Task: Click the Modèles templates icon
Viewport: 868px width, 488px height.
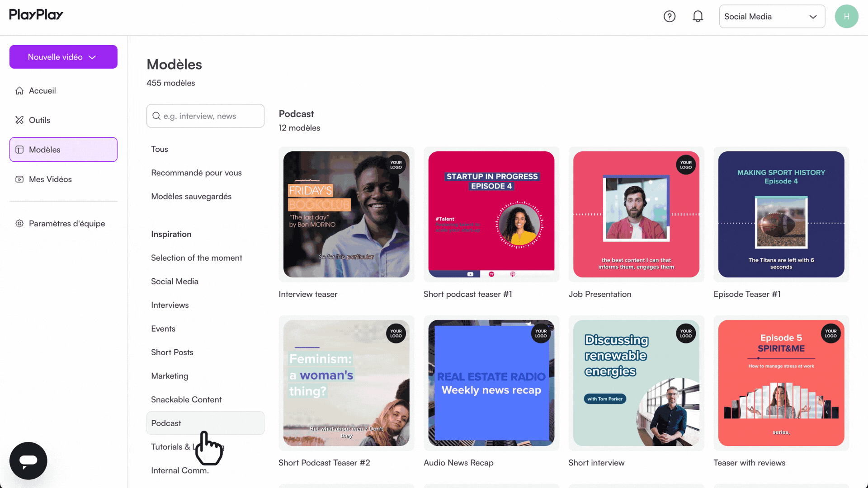Action: point(20,150)
